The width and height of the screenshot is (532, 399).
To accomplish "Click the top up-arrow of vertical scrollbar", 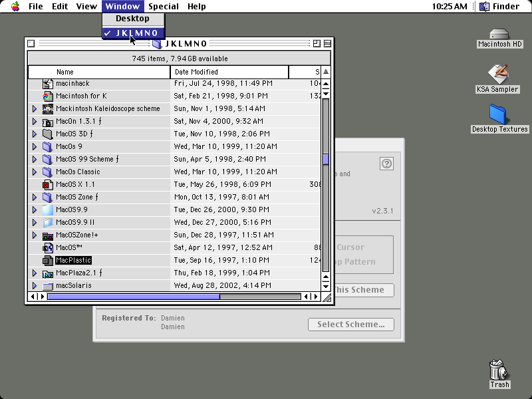I will tap(326, 84).
